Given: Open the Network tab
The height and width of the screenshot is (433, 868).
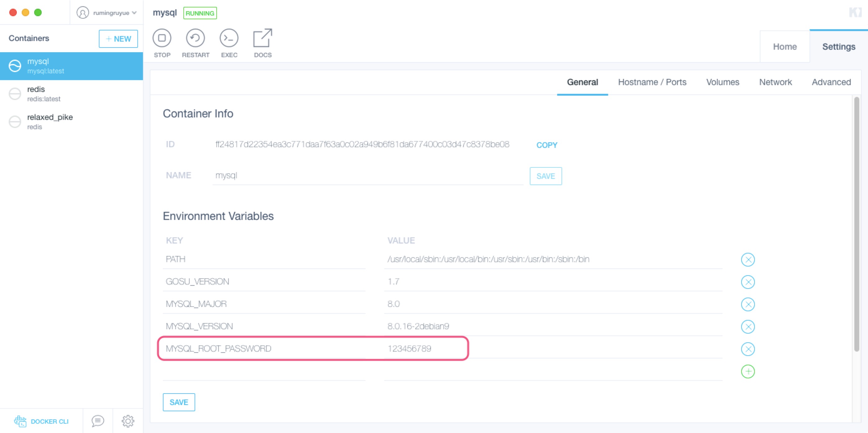Looking at the screenshot, I should point(775,82).
